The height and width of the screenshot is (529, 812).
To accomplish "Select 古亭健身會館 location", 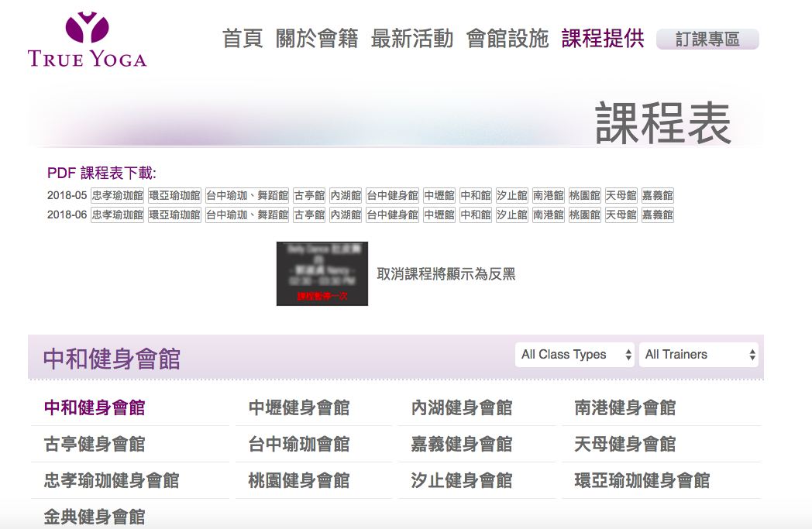I will 95,444.
